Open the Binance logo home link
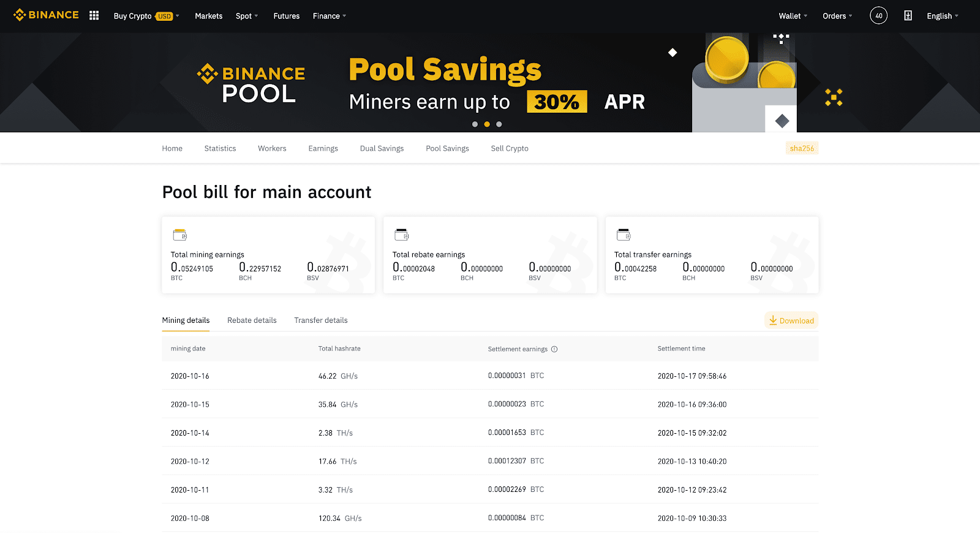Screen dimensions: 980x533 click(46, 15)
